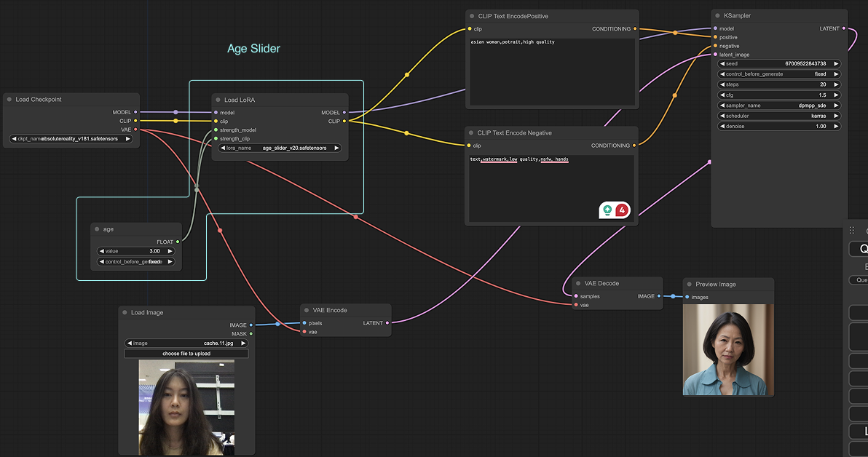
Task: Click the green Grammarly icon in negative prompt
Action: point(607,210)
